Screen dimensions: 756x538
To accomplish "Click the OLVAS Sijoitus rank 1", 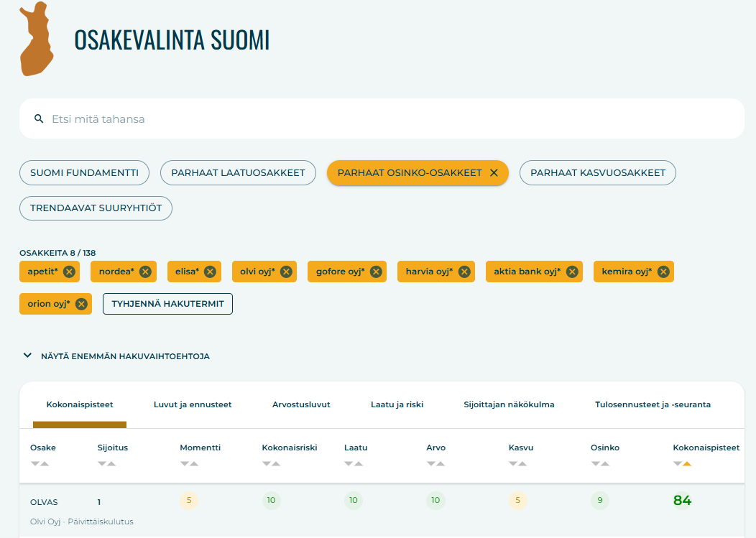I will click(x=99, y=502).
